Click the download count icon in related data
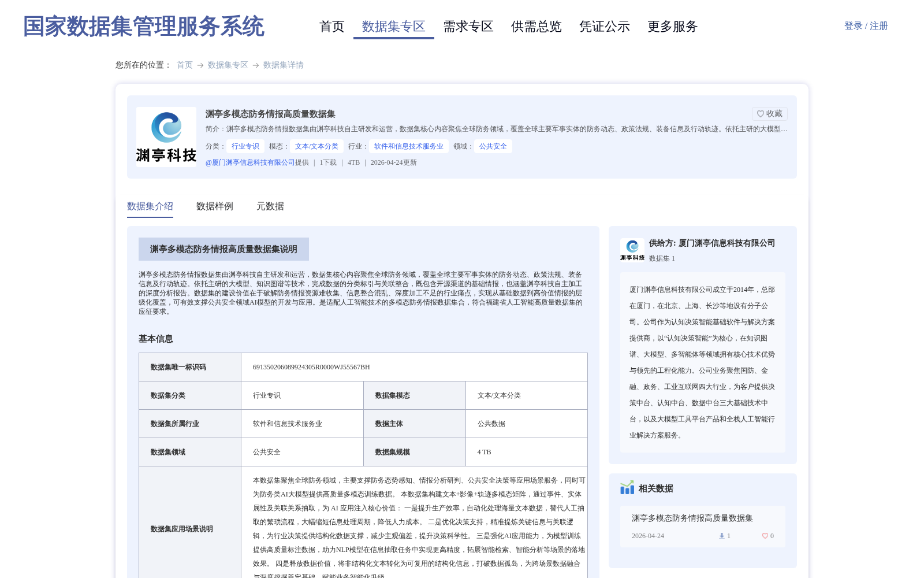This screenshot has width=924, height=578. tap(722, 536)
